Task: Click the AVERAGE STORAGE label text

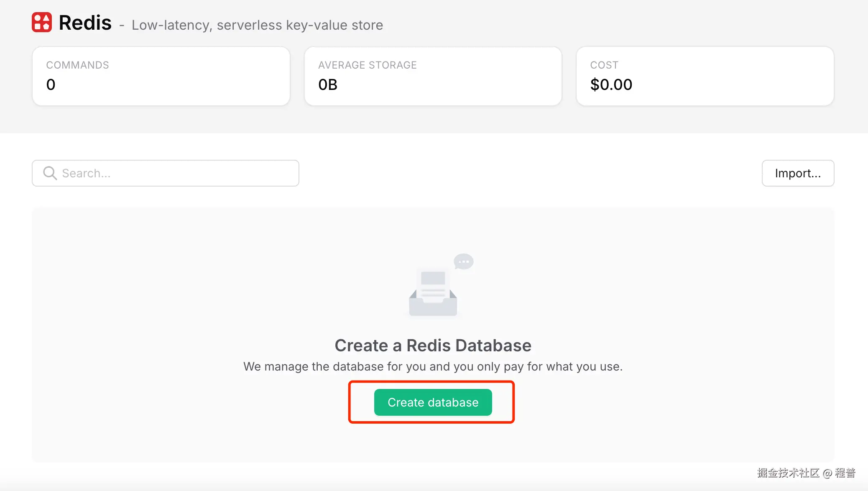Action: point(367,64)
